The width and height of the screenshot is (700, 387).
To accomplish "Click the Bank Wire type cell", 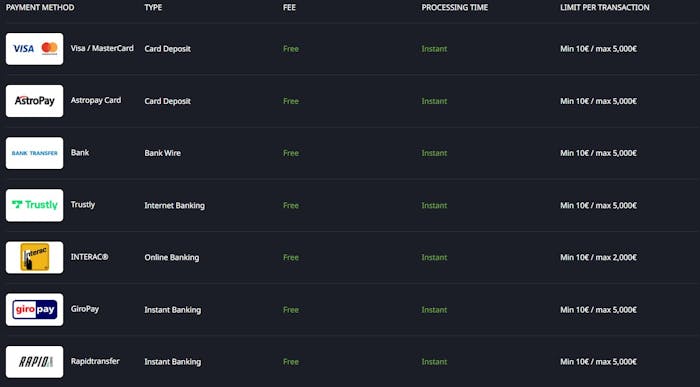I will pyautogui.click(x=162, y=153).
